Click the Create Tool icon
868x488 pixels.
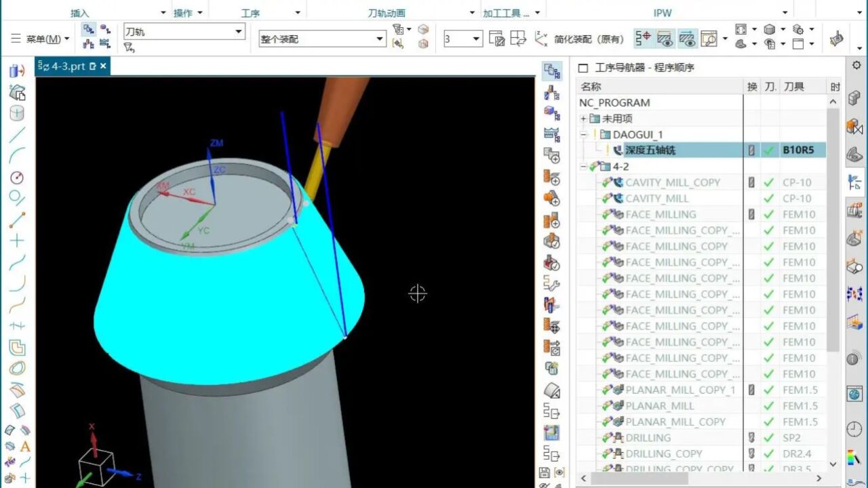pos(552,178)
